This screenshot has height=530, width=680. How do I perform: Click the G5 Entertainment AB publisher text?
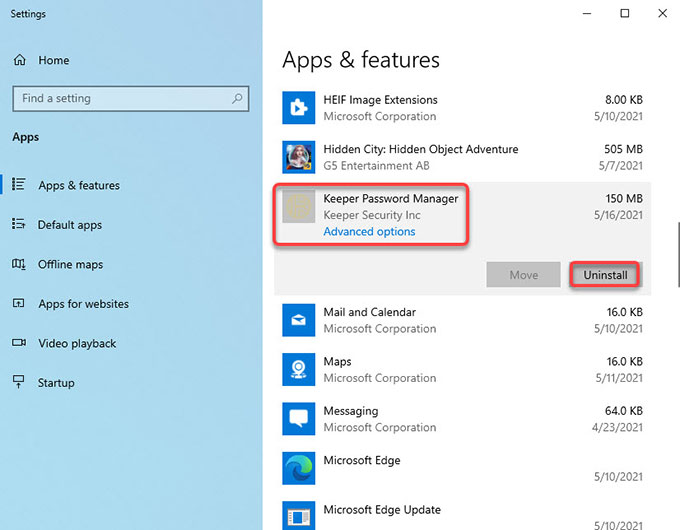click(x=376, y=166)
